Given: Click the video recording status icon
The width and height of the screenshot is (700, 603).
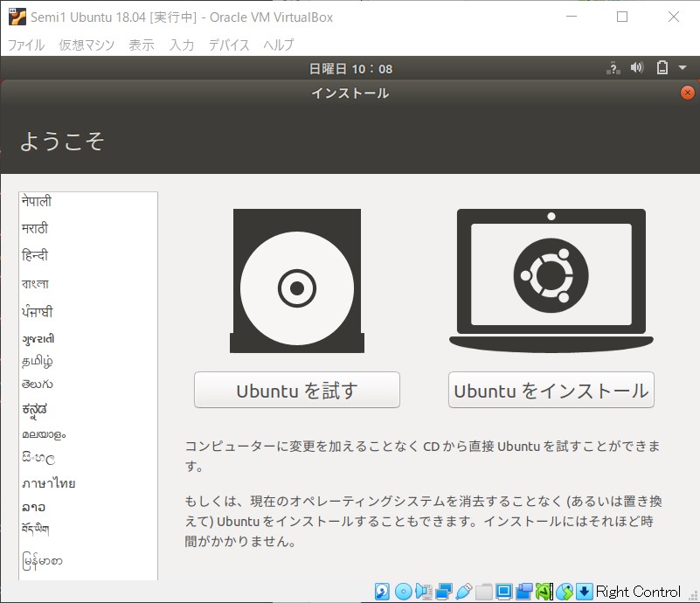Looking at the screenshot, I should (x=524, y=592).
